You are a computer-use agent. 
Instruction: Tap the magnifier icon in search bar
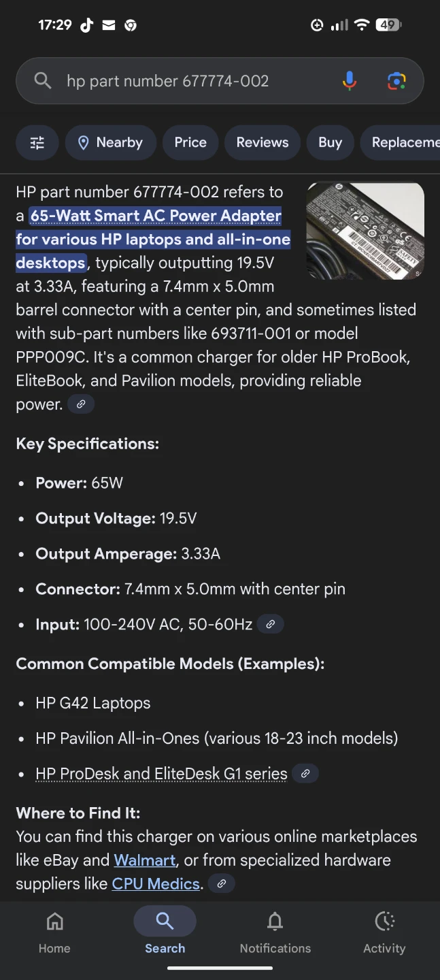tap(43, 81)
